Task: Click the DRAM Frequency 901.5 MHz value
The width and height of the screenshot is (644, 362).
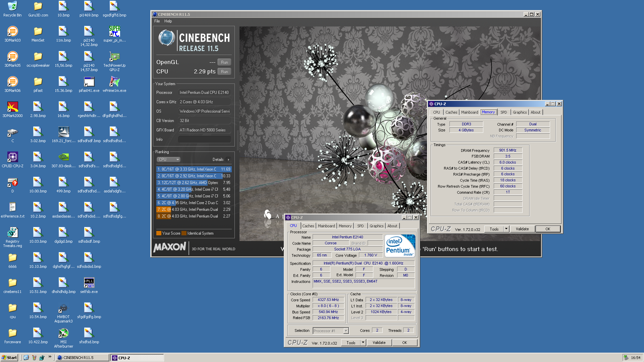Action: click(x=508, y=150)
